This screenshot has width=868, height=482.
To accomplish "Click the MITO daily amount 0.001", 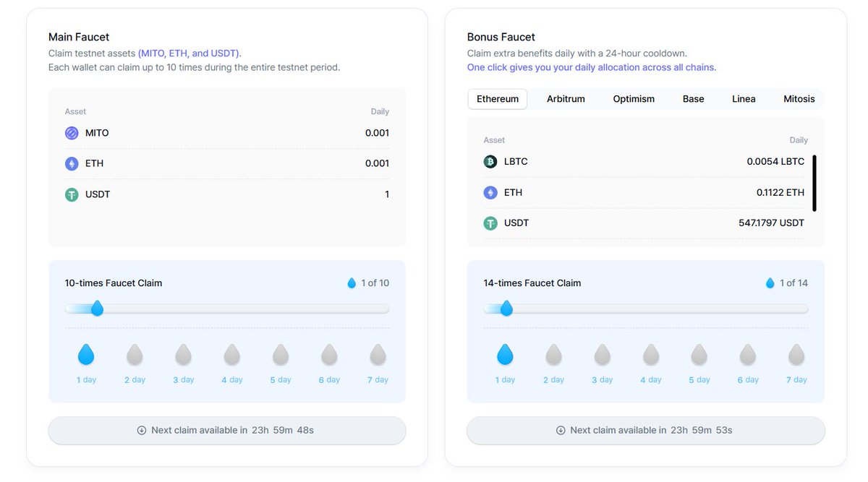I will (377, 133).
